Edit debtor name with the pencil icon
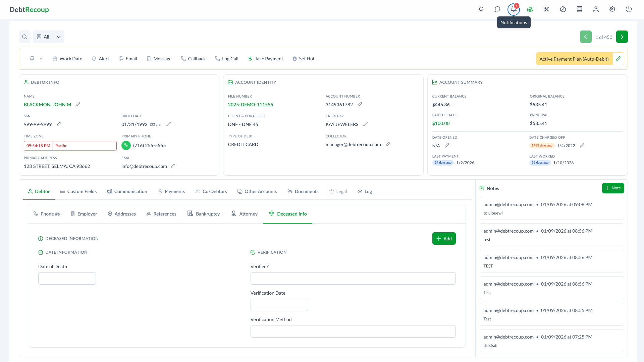 pyautogui.click(x=78, y=104)
